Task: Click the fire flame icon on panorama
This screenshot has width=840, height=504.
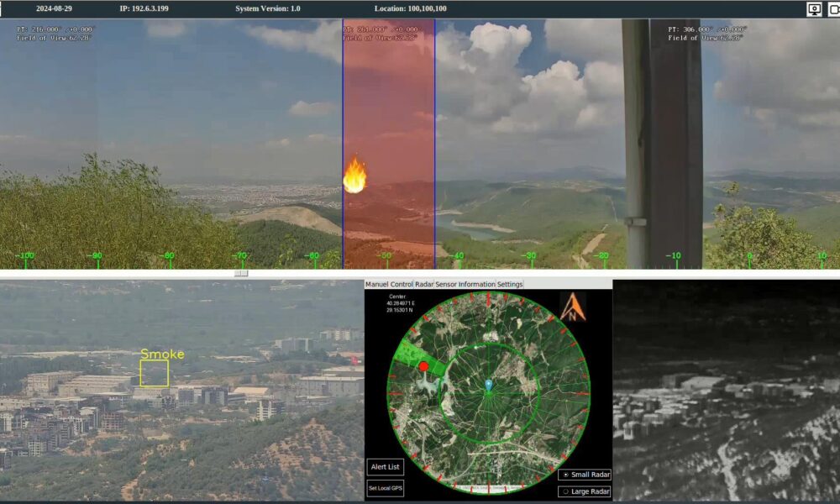Action: [x=354, y=176]
